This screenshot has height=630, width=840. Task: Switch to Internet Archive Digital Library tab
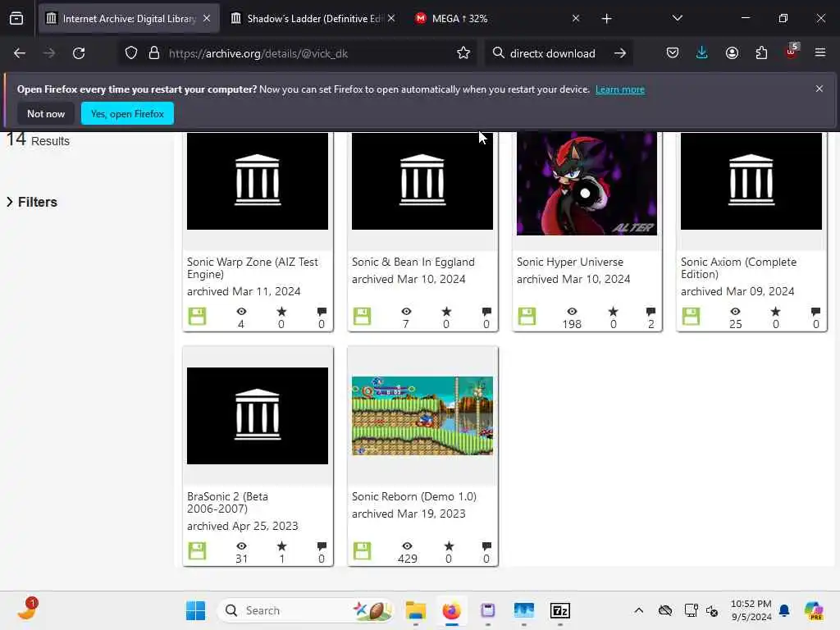(129, 19)
